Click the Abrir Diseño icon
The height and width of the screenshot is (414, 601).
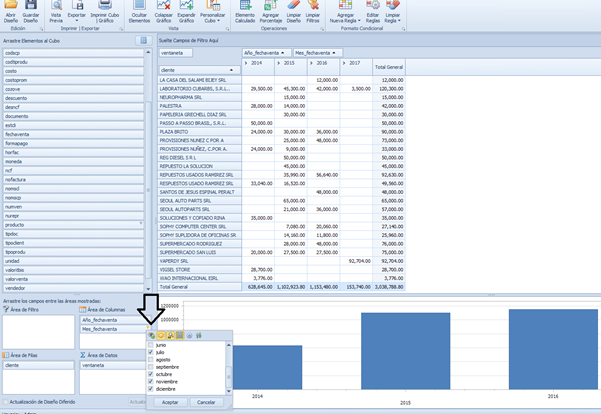click(10, 10)
